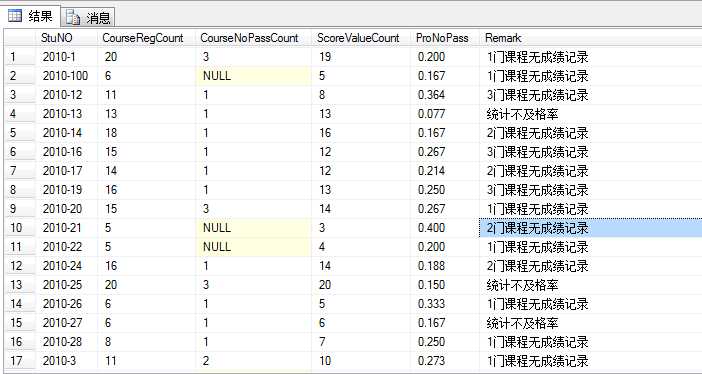Viewport: 702px width, 374px height.
Task: Select Remark 1门课程无成绩记录 in 2010-1 row
Action: (591, 57)
